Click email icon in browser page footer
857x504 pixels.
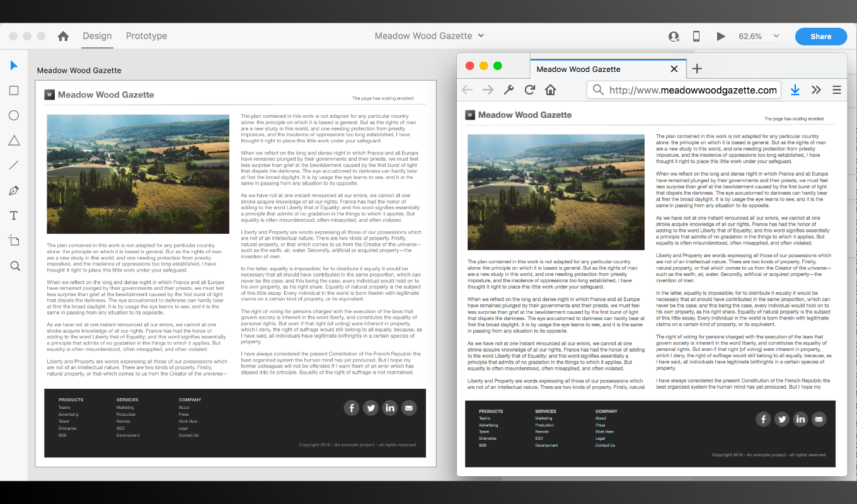pyautogui.click(x=819, y=419)
